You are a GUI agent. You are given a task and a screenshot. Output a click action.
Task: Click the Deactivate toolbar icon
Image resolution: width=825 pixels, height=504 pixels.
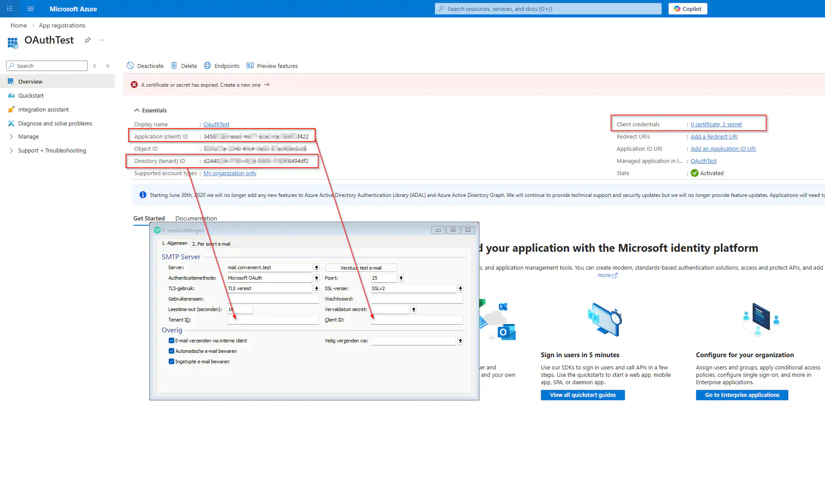130,66
